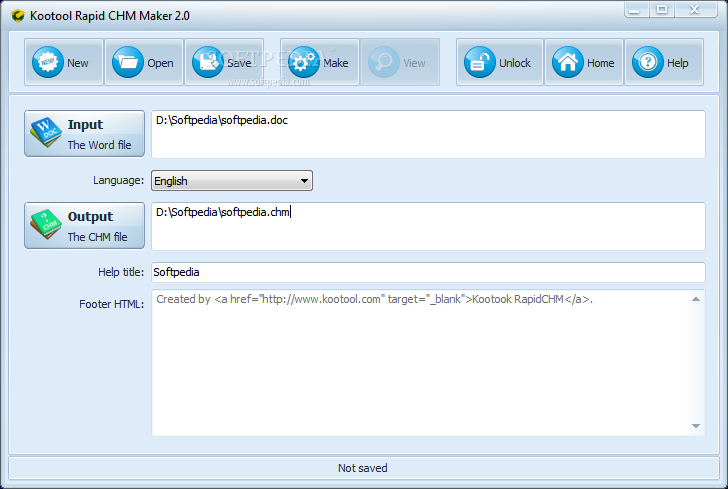This screenshot has width=728, height=489.
Task: Click the Footer HTML scroll down arrow
Action: tap(696, 426)
